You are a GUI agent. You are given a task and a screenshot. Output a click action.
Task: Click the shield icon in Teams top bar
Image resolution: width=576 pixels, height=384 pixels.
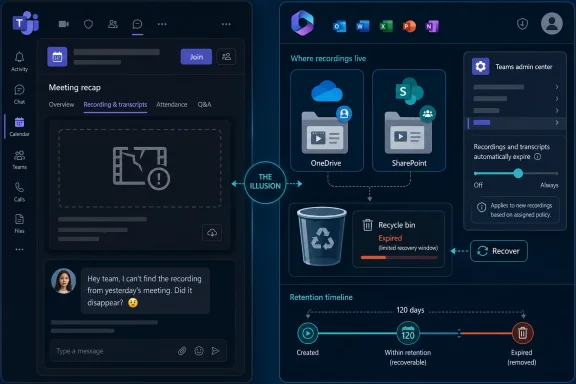pos(88,24)
